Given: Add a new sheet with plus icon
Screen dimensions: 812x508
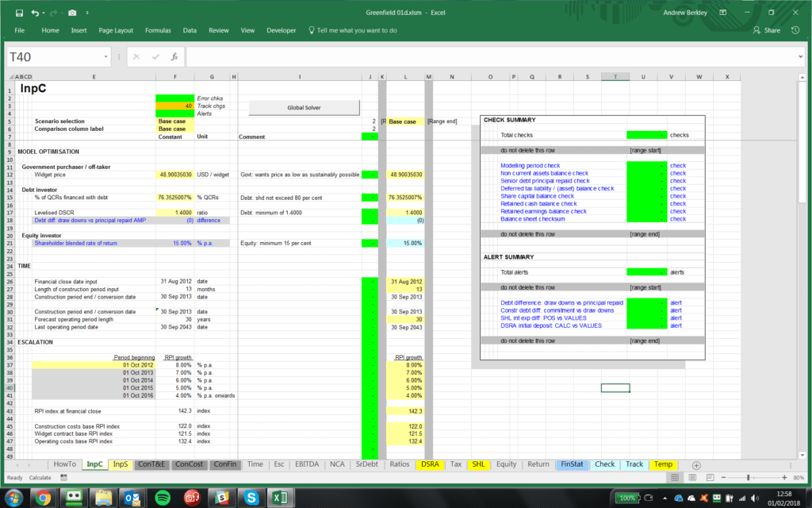Looking at the screenshot, I should (x=696, y=465).
